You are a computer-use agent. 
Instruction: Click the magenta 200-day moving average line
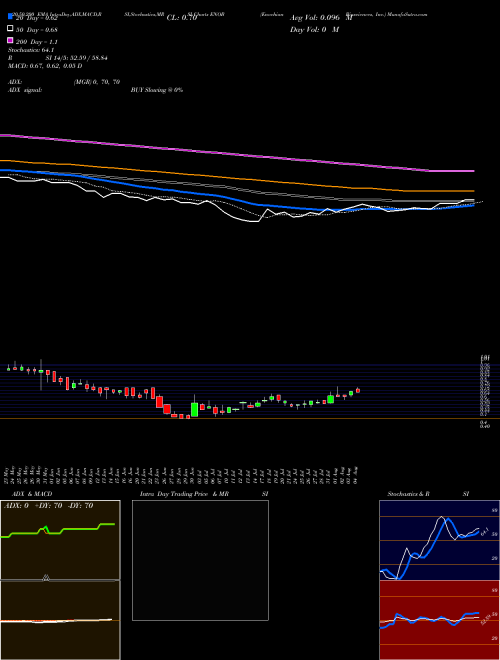pos(237,153)
